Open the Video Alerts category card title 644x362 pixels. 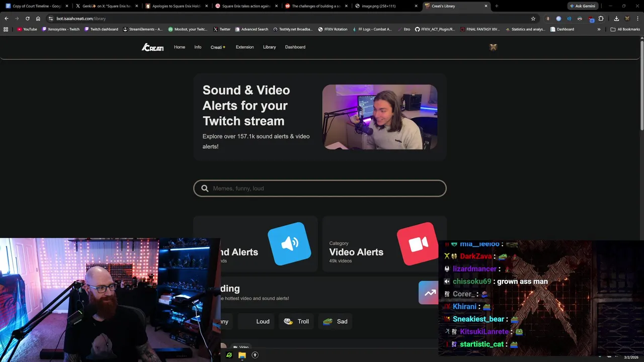point(356,252)
